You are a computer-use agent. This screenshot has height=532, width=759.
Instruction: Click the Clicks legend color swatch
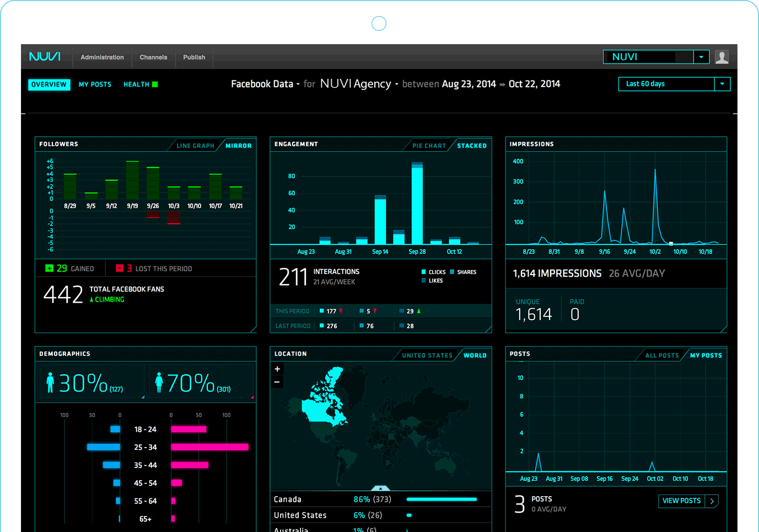(x=423, y=272)
